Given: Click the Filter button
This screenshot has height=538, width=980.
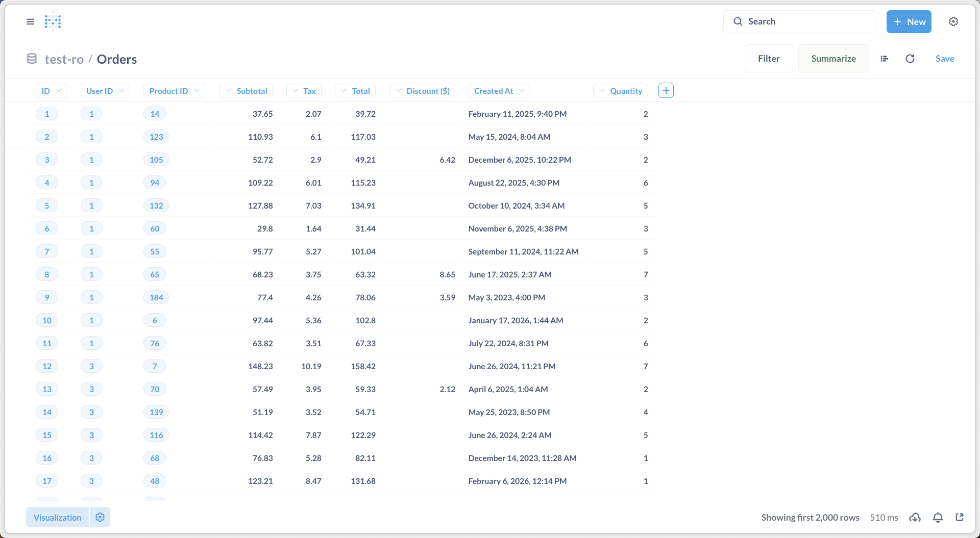Looking at the screenshot, I should 768,59.
